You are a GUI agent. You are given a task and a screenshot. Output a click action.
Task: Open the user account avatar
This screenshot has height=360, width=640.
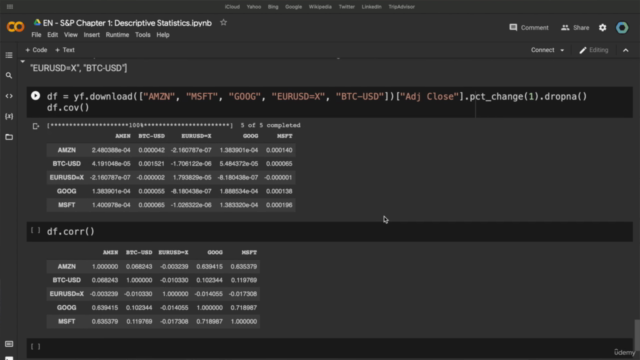pos(622,28)
